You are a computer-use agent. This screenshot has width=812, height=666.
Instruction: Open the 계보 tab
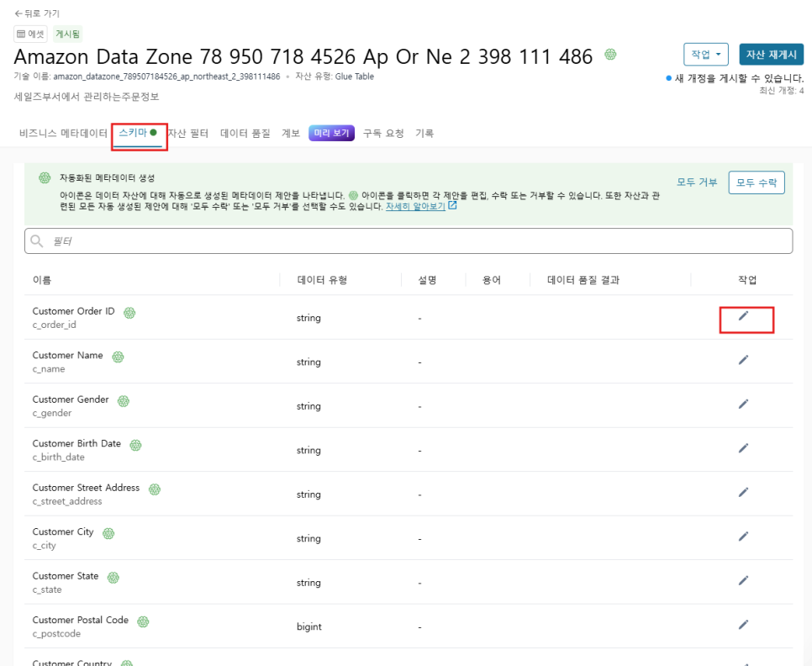click(291, 133)
